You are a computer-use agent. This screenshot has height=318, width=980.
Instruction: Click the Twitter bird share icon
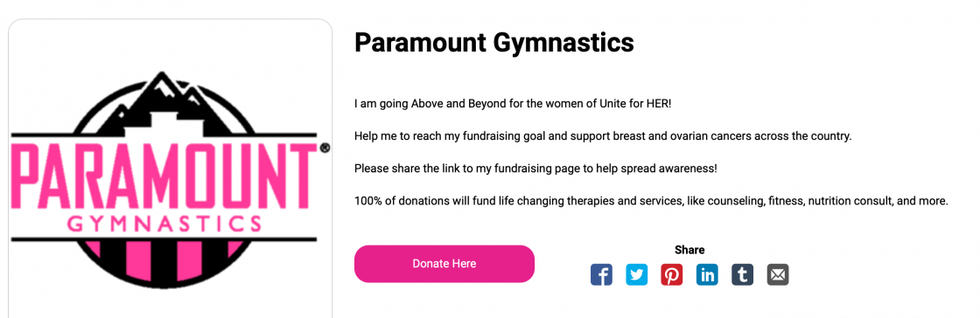pos(637,274)
